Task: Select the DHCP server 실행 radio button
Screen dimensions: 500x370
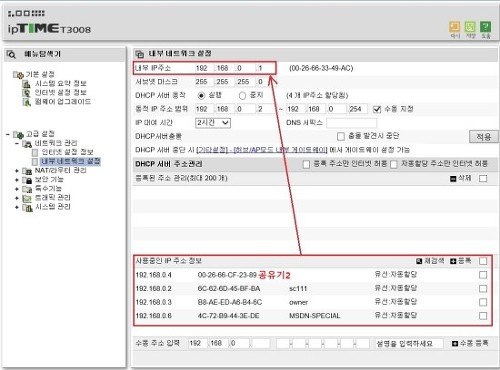Action: tap(201, 96)
